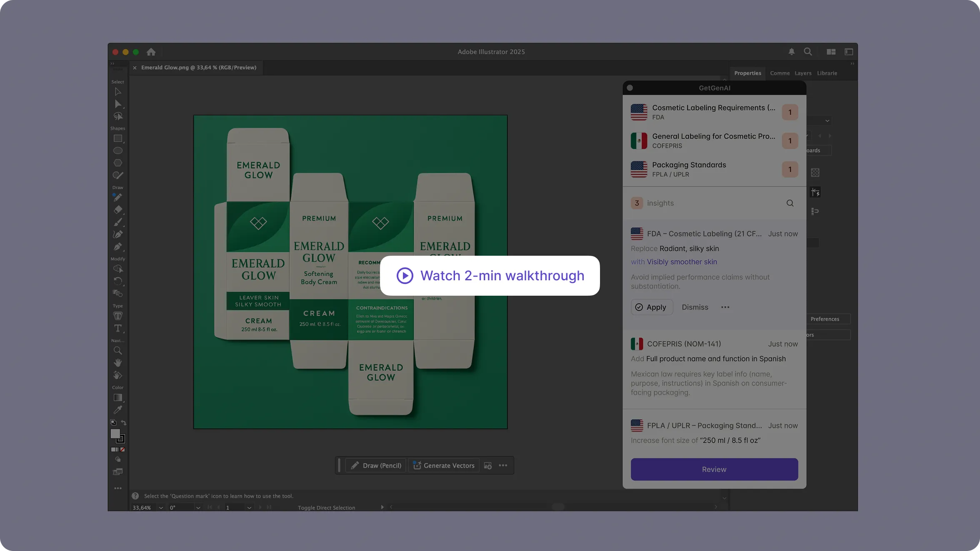Pick the Type tool

(118, 329)
